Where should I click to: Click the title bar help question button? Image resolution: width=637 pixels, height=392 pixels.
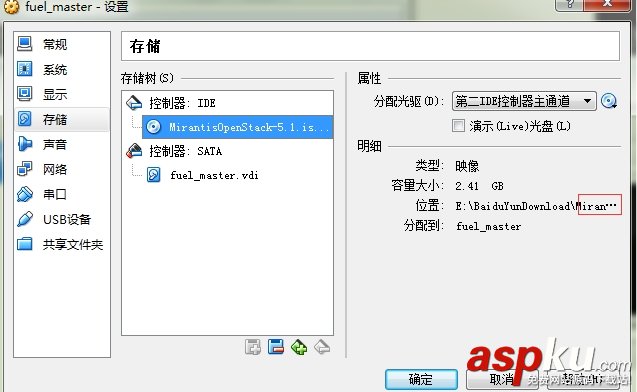(x=569, y=4)
